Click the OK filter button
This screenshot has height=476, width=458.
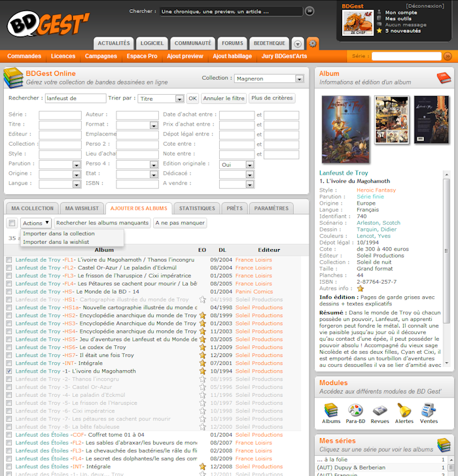pos(192,98)
